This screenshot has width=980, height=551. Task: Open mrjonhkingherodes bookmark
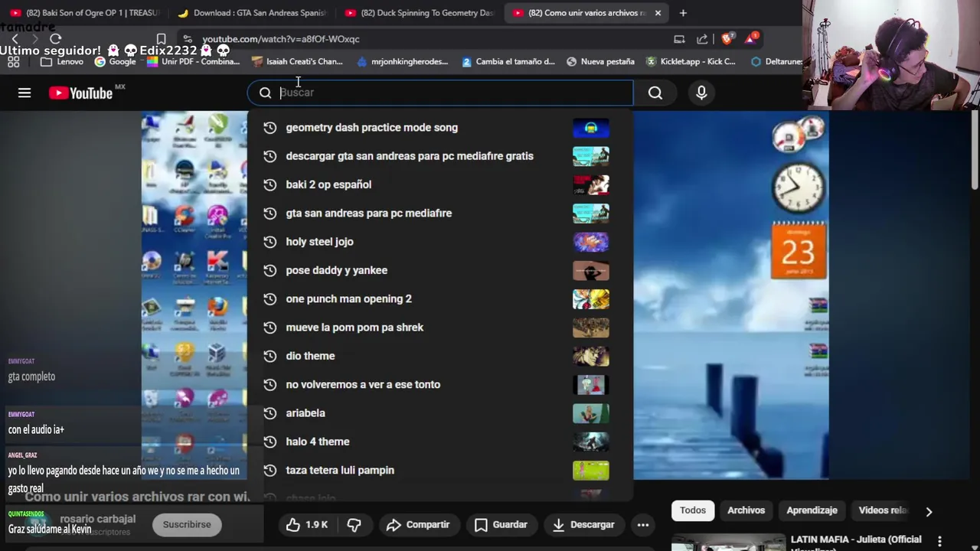pos(403,62)
